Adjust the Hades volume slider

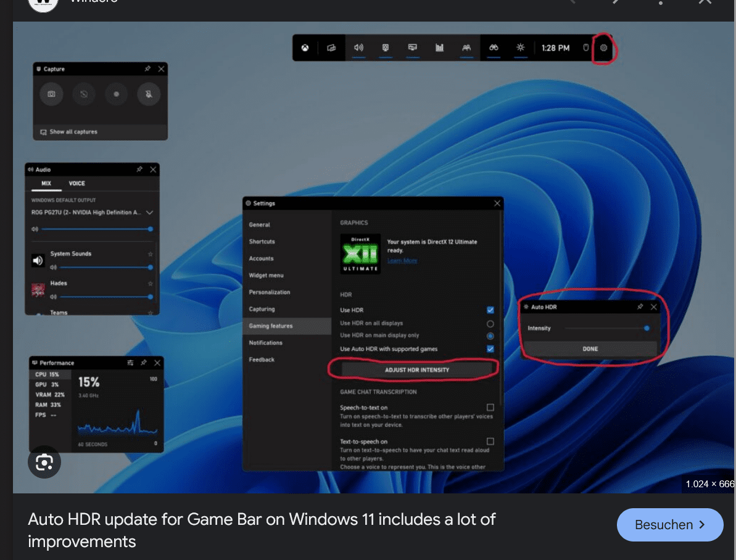(106, 297)
